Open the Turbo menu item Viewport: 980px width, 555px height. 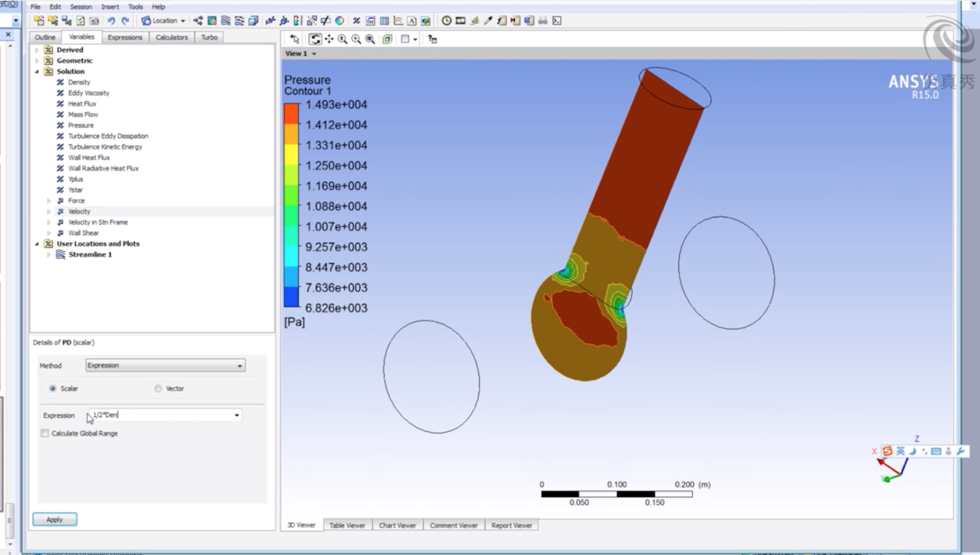pos(209,37)
